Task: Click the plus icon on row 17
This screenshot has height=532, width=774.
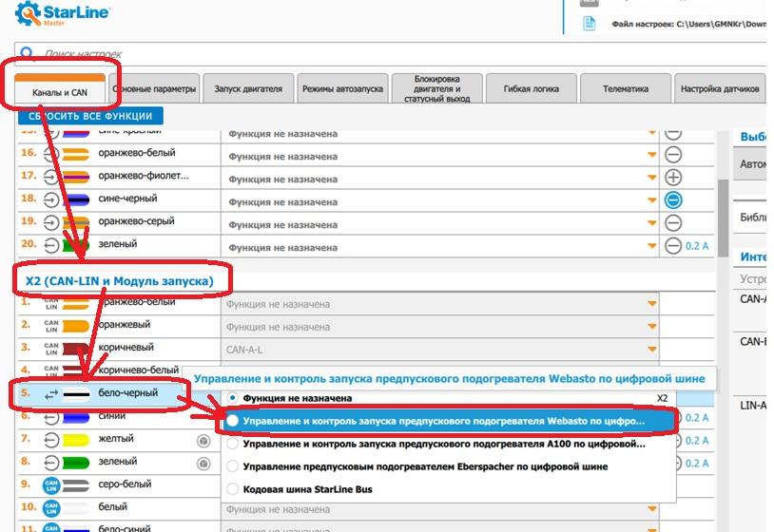Action: (x=673, y=178)
